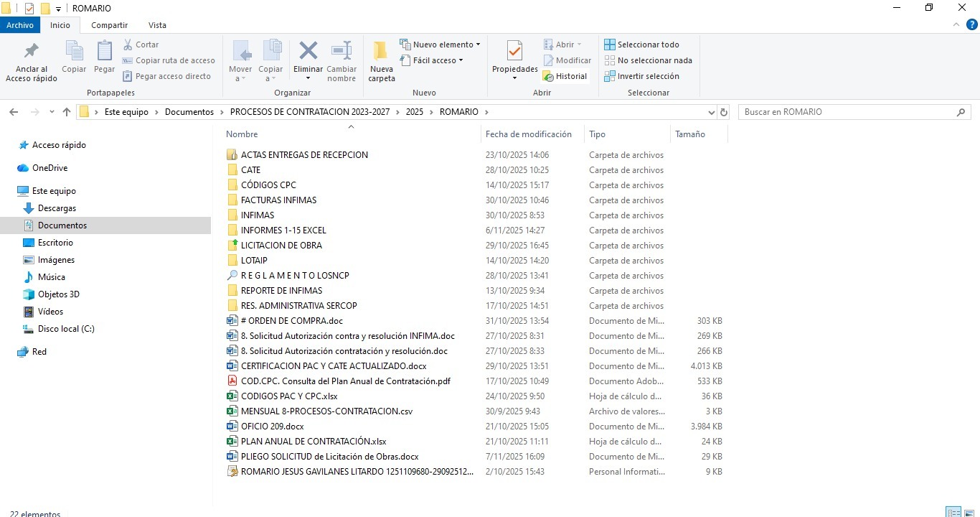Viewport: 980px width, 517px height.
Task: Go up one folder with up arrow
Action: [67, 112]
